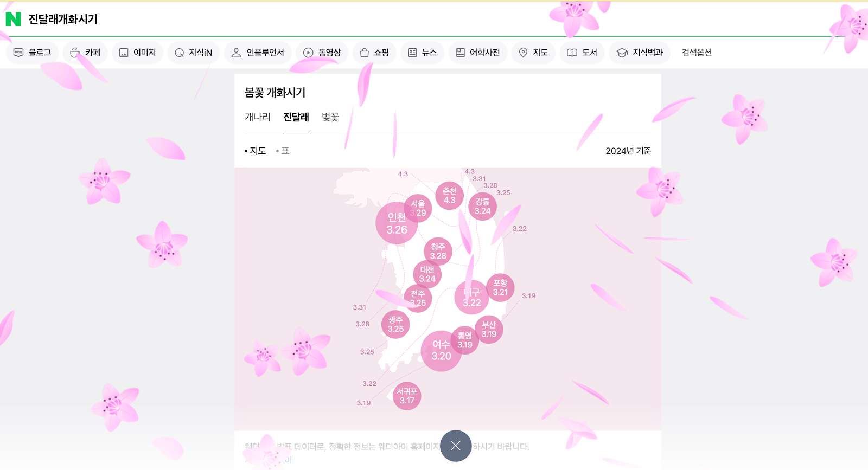Viewport: 868px width, 470px height.
Task: Switch to the 개나리 flower tab
Action: coord(258,117)
